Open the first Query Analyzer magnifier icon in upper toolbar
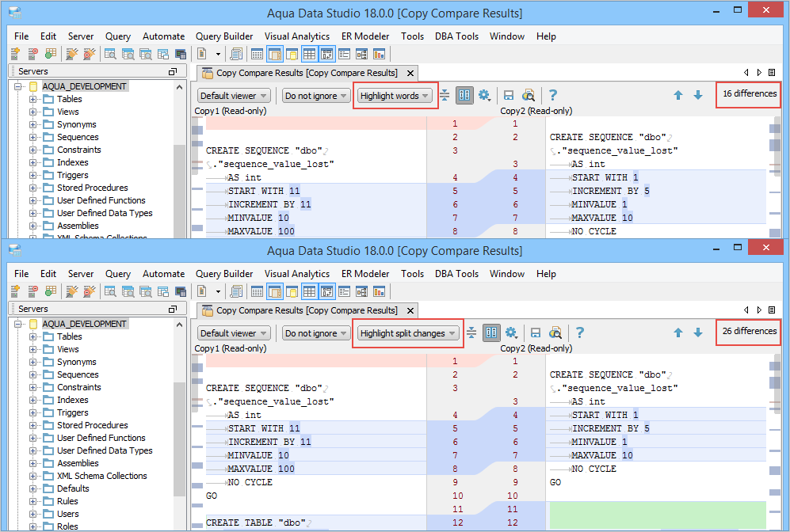 [x=110, y=54]
